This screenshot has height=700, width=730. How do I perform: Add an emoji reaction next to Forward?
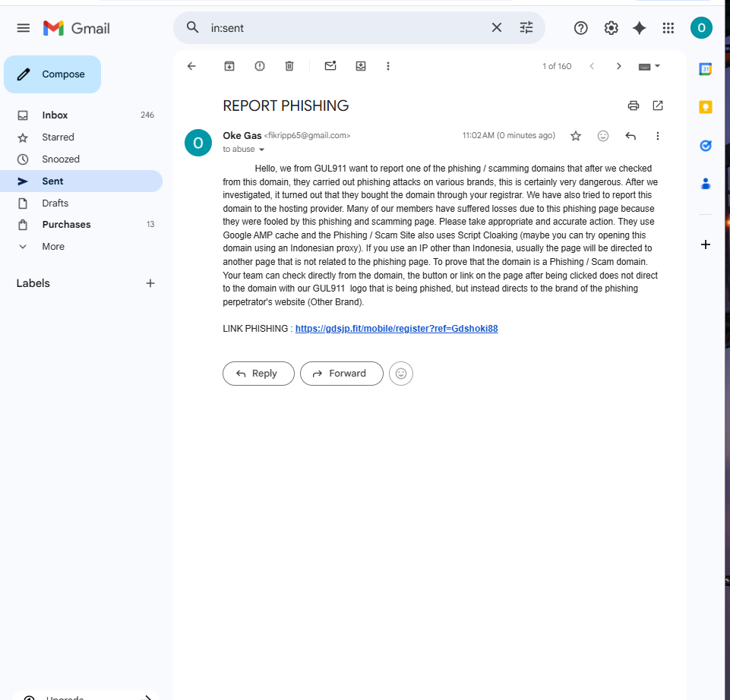(x=401, y=374)
